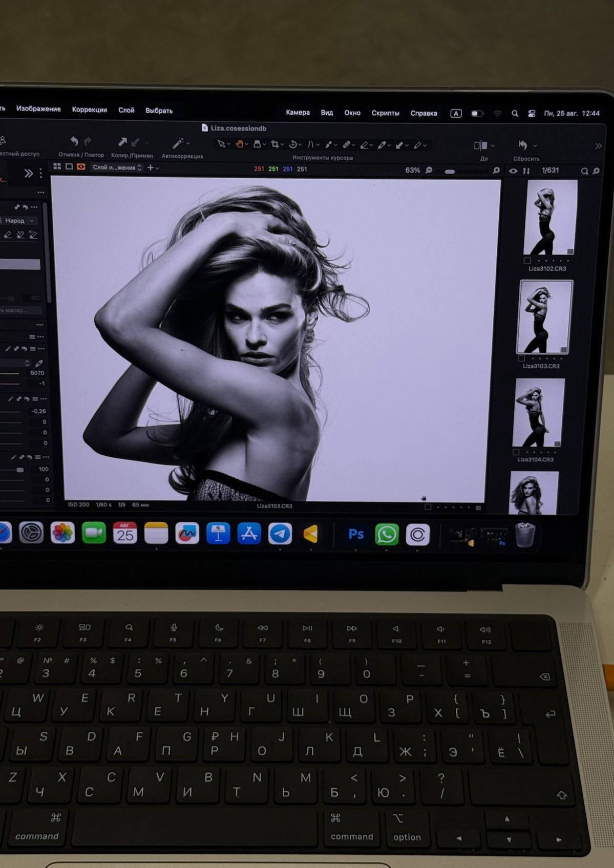Click the Reset adjustments icon

pyautogui.click(x=522, y=145)
